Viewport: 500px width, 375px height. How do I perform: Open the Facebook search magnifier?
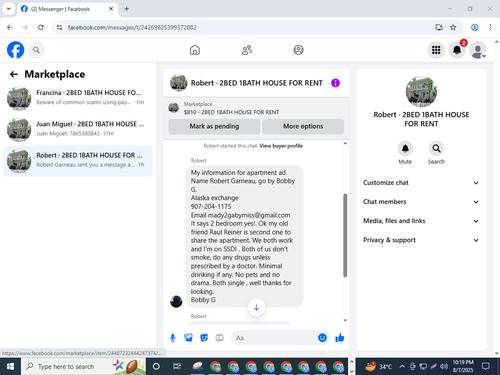coord(36,50)
